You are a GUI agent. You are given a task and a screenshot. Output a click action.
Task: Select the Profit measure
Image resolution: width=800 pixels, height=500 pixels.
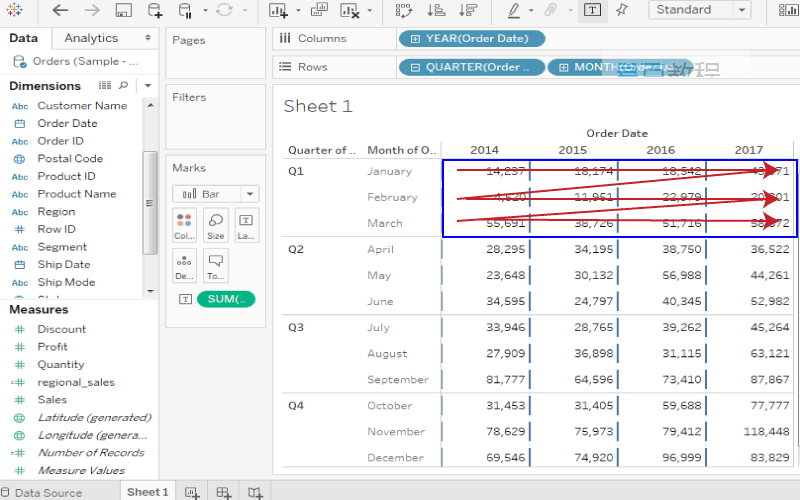point(53,347)
